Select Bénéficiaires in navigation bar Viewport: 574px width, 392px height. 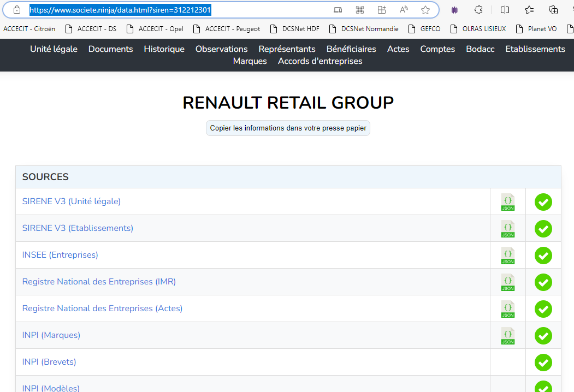coord(351,49)
